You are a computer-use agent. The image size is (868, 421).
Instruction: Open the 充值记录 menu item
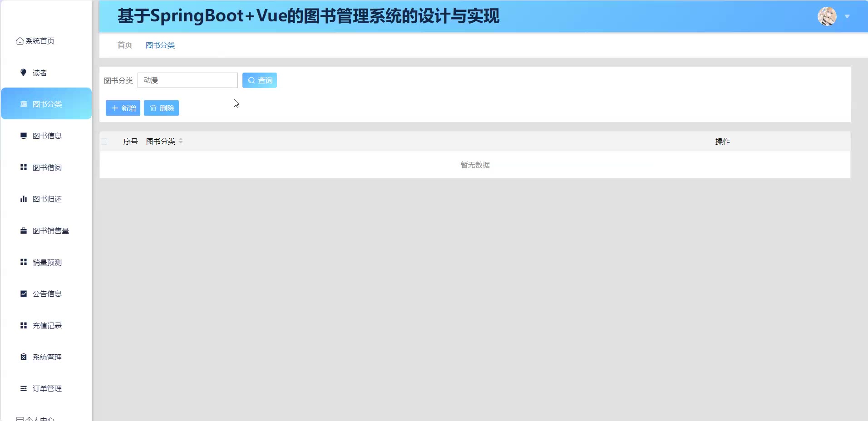click(46, 325)
